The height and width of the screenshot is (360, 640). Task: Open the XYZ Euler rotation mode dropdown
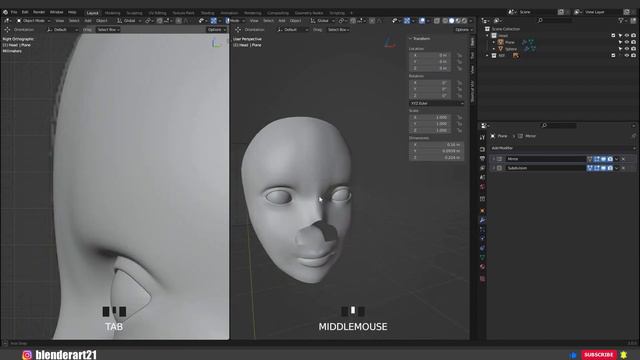(x=436, y=104)
